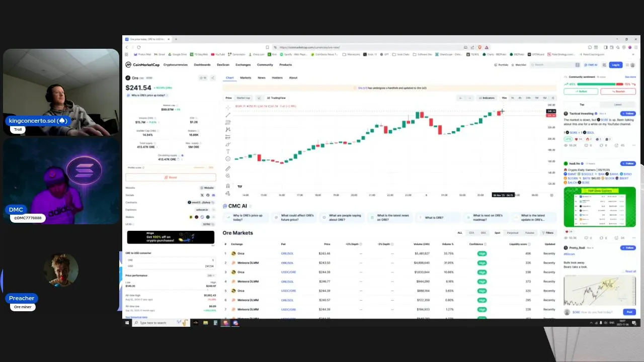
Task: Follow hodl.fm
Action: tap(628, 163)
